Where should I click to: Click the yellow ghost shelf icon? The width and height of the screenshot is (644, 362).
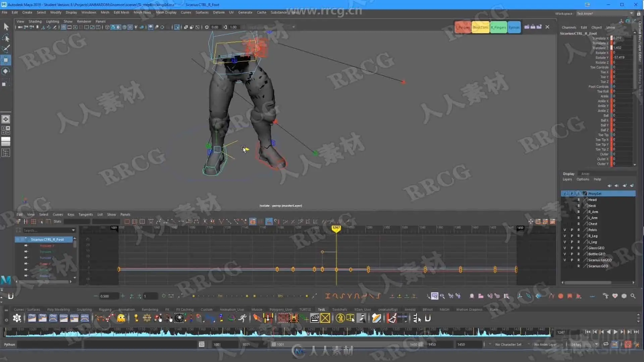[x=121, y=318]
